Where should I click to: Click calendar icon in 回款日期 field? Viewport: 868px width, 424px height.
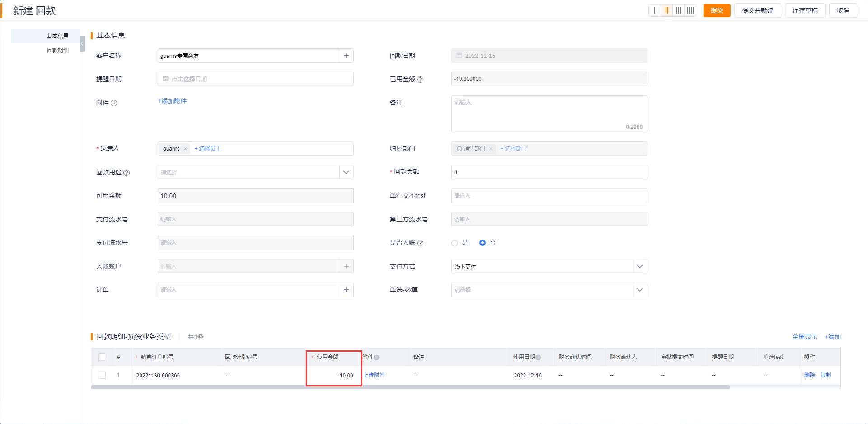point(459,56)
